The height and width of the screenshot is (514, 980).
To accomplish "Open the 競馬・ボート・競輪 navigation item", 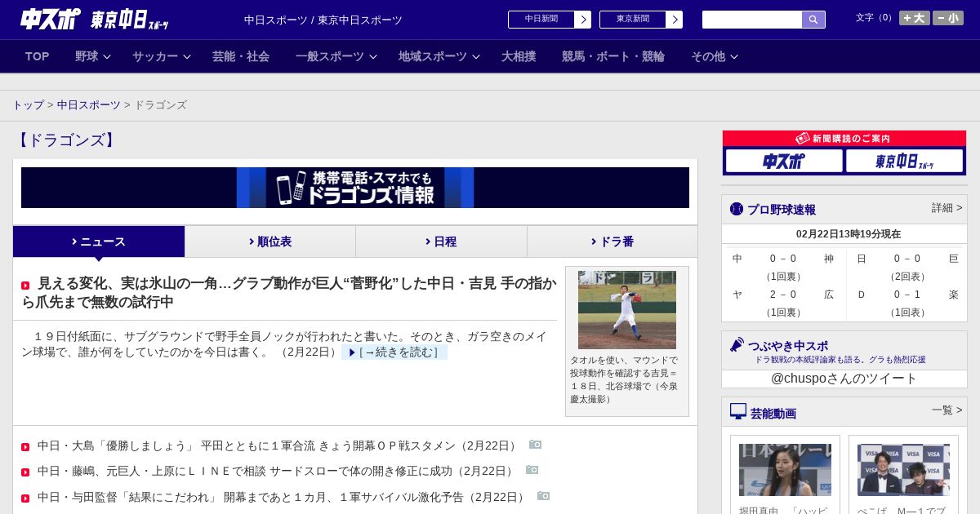I will pos(613,56).
